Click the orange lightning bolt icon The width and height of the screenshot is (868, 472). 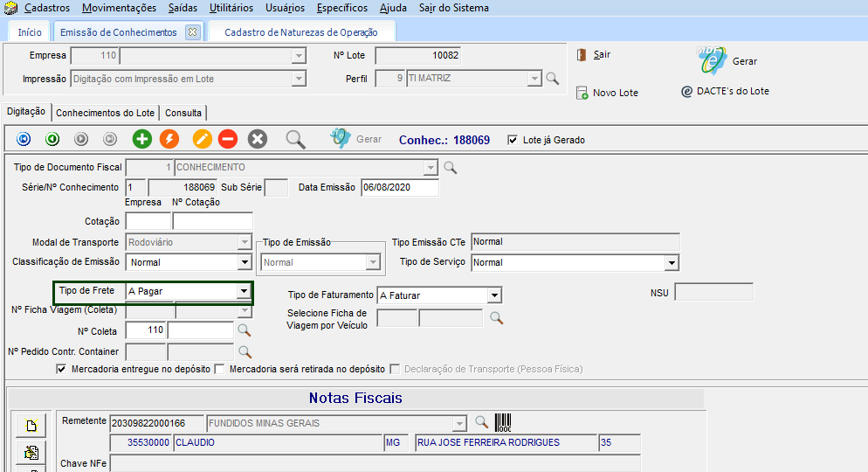[x=169, y=139]
